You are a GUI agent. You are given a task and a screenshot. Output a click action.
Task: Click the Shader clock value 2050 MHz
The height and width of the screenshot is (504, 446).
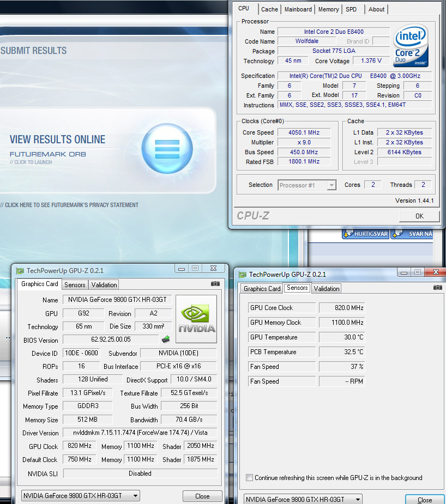201,446
